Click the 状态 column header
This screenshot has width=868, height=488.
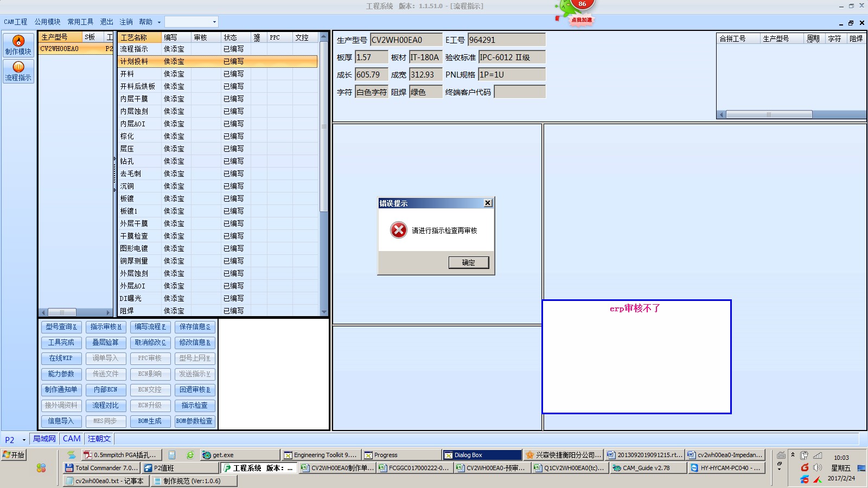[x=235, y=37]
